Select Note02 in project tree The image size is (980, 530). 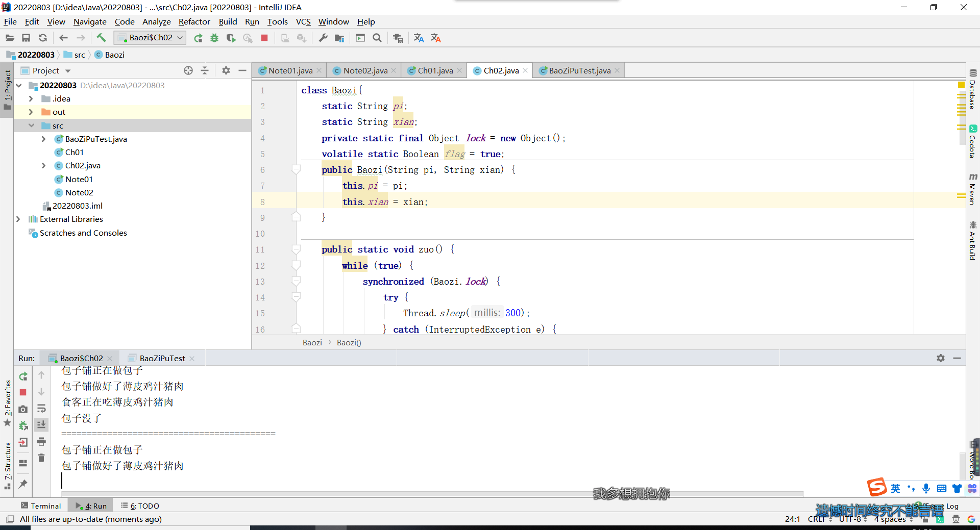pyautogui.click(x=79, y=192)
